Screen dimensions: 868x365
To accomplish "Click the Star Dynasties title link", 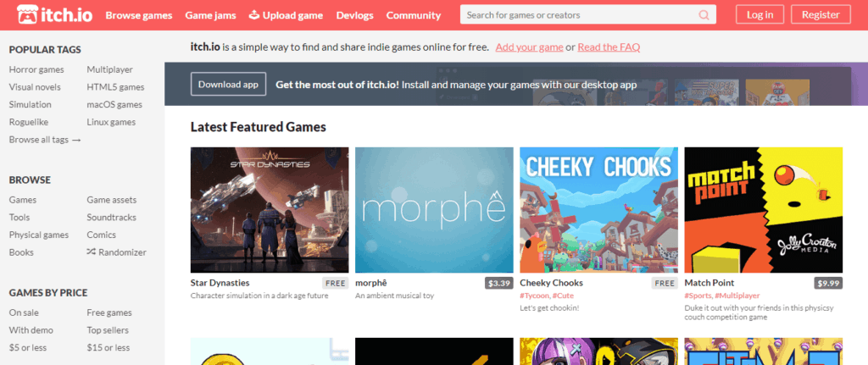I will (x=220, y=283).
